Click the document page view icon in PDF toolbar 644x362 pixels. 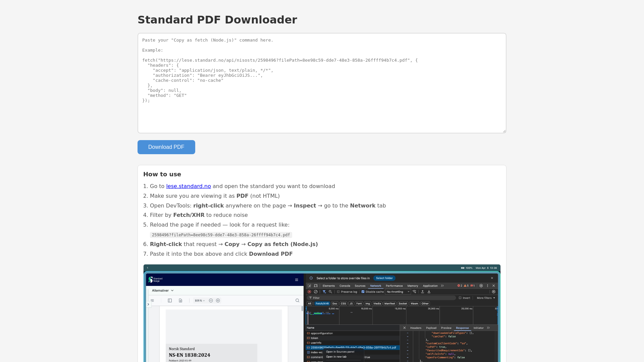point(180,301)
